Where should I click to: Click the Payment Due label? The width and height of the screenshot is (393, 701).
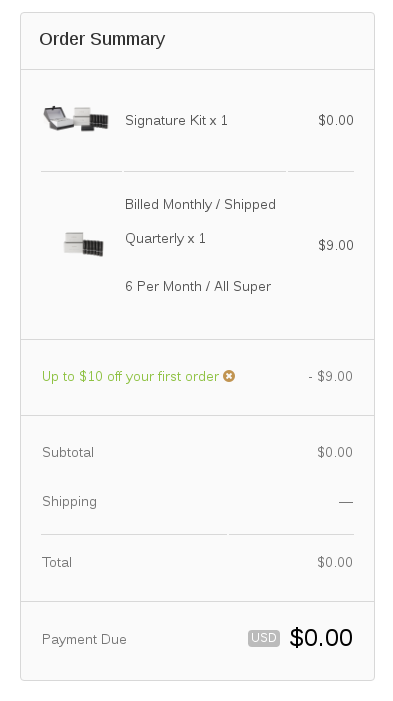pyautogui.click(x=84, y=639)
